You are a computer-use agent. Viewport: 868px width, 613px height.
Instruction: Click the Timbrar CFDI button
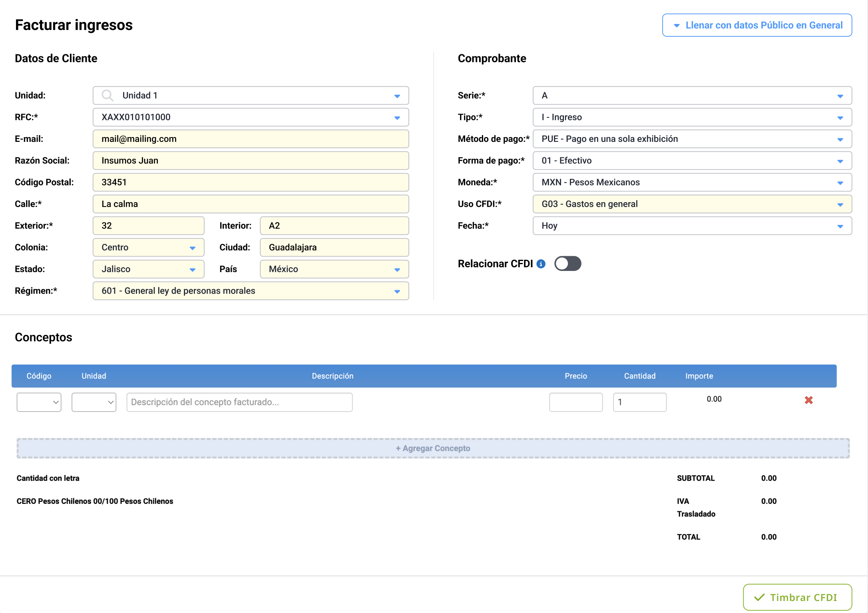point(797,597)
